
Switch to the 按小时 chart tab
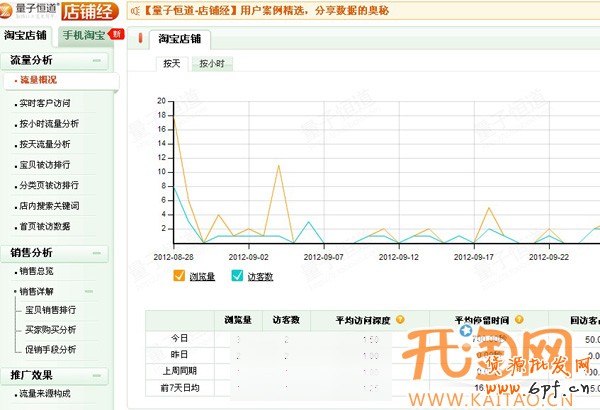pos(210,64)
